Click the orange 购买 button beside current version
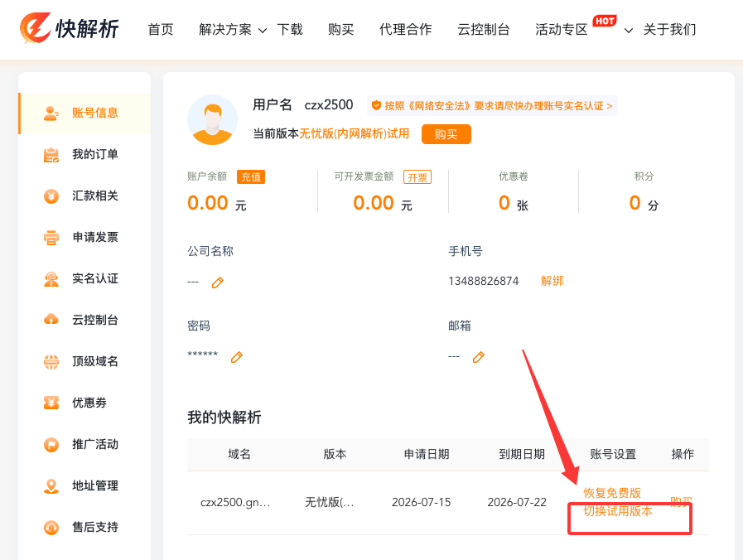Image resolution: width=743 pixels, height=560 pixels. (446, 134)
